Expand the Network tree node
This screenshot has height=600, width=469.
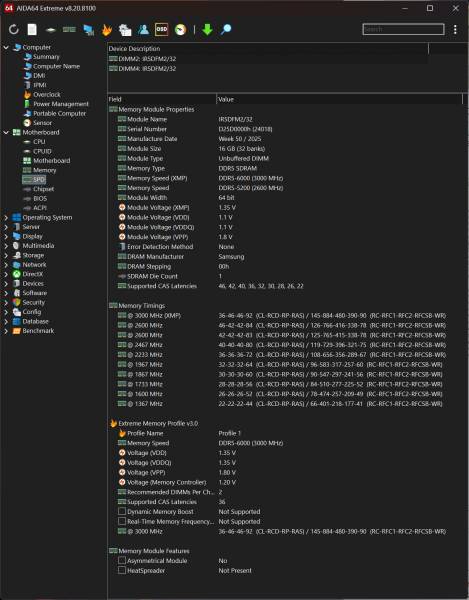[6, 265]
